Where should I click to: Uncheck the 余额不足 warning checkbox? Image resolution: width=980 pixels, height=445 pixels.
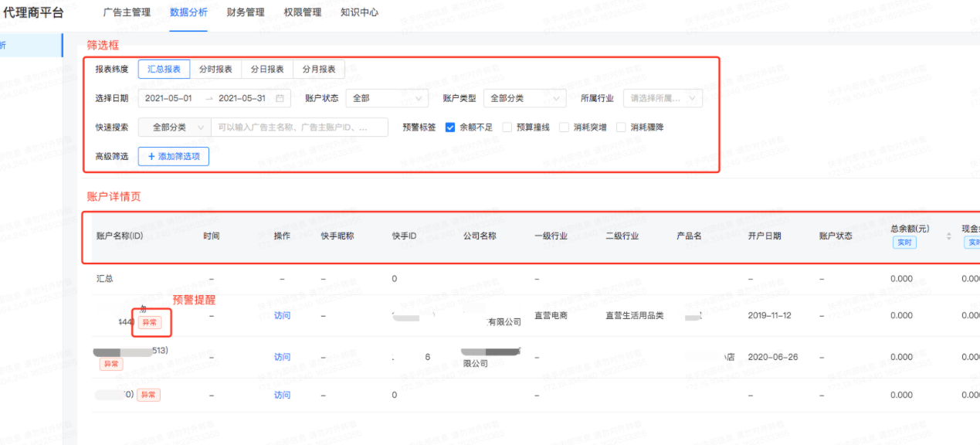[450, 127]
